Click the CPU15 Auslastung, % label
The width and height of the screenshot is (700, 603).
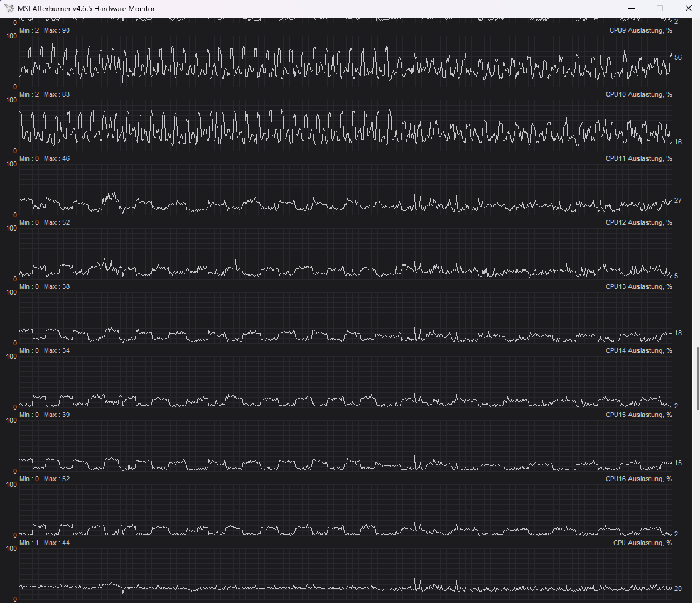click(x=639, y=415)
